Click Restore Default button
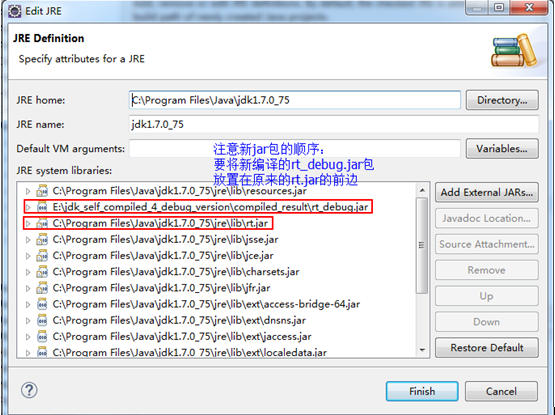Viewport: 555px width, 415px height. coord(487,348)
